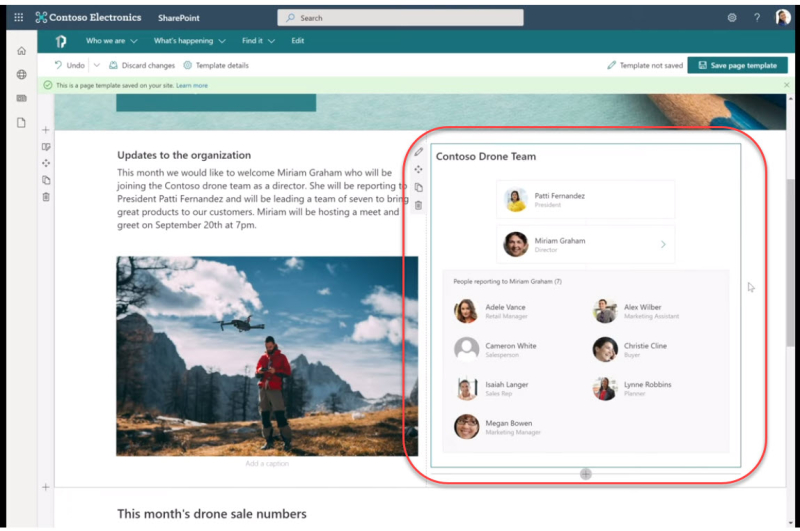
Task: Edit section layout icon
Action: tap(46, 147)
